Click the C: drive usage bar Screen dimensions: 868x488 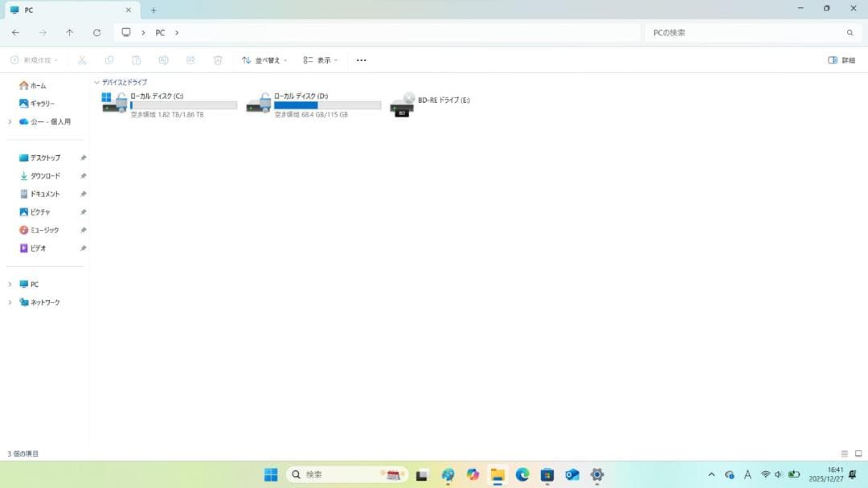(184, 105)
